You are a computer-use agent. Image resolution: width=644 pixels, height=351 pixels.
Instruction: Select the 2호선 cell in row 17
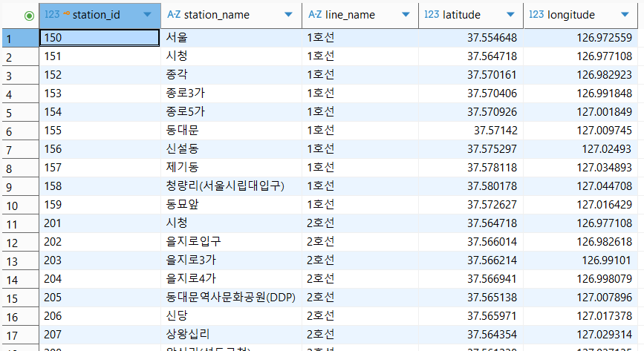(360, 335)
